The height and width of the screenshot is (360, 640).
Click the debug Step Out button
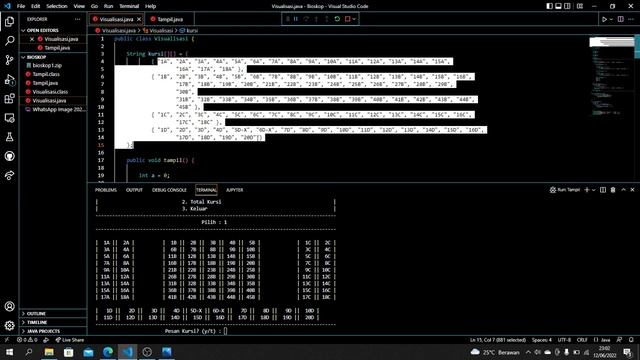point(327,19)
